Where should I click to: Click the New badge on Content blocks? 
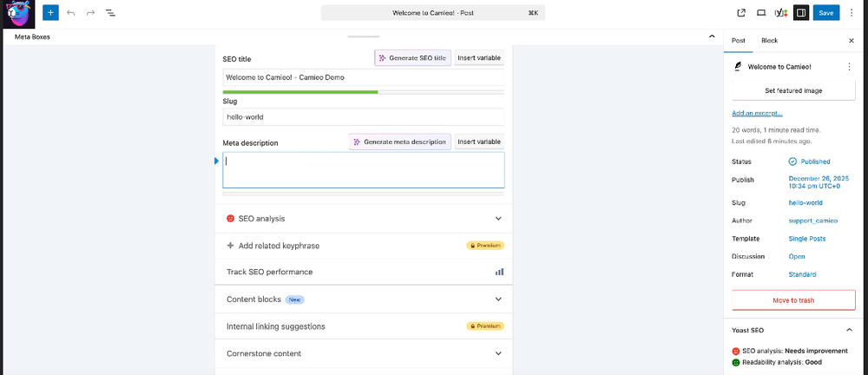pos(295,299)
